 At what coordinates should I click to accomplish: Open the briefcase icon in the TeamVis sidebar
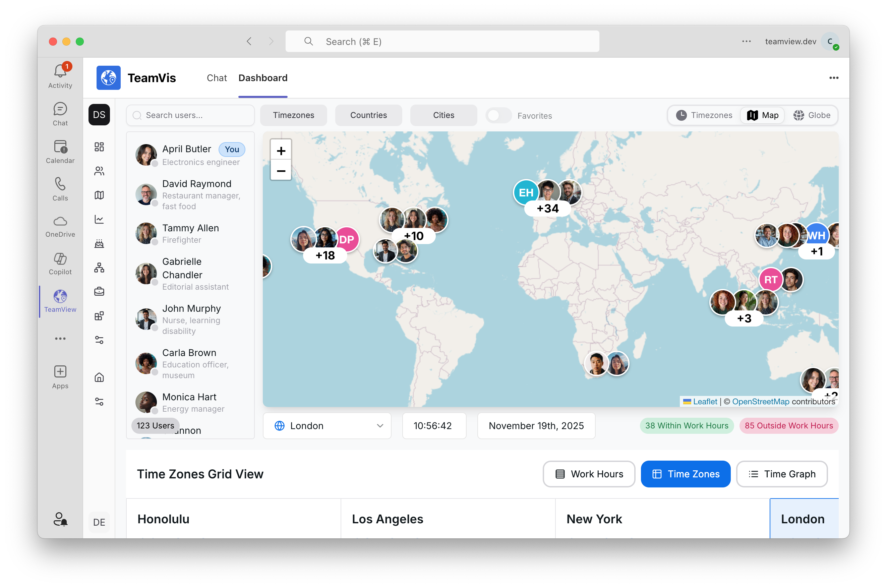pyautogui.click(x=99, y=291)
